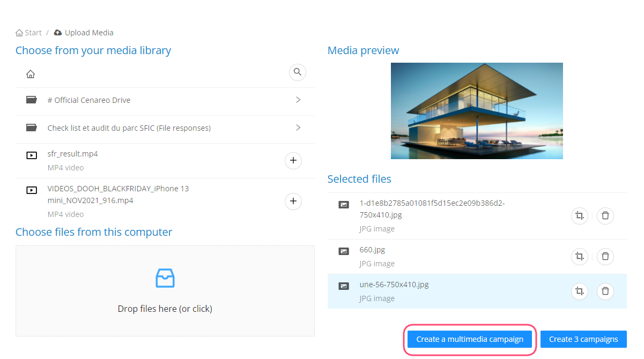Click the media preview house image

coord(477,111)
